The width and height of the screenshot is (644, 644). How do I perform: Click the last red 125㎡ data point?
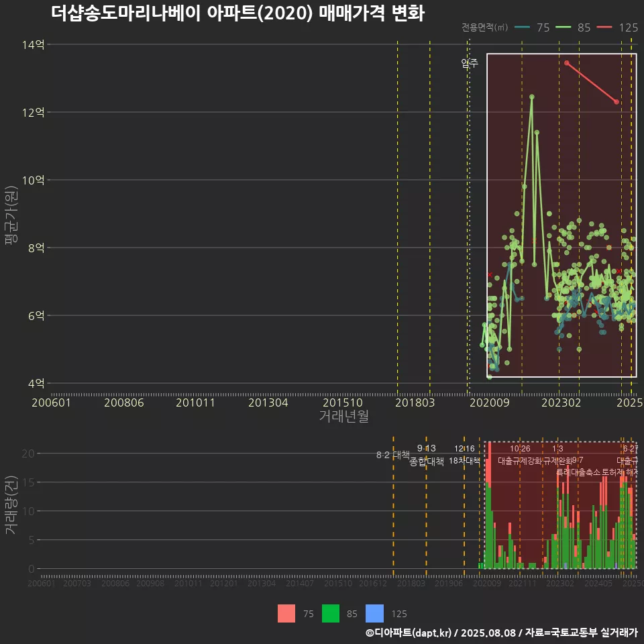pos(616,102)
